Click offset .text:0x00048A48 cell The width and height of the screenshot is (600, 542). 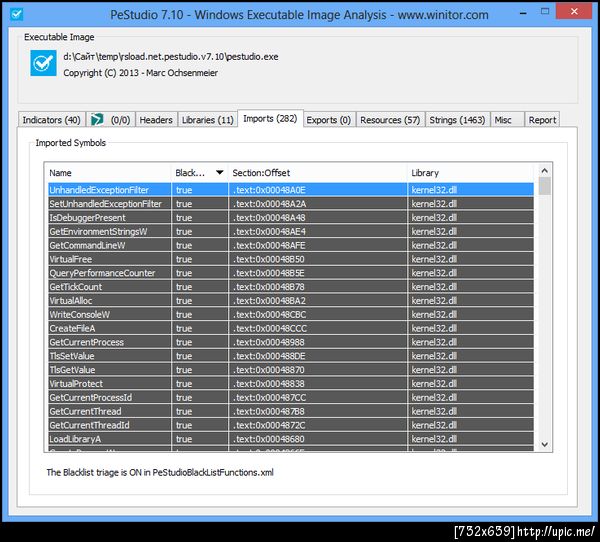coord(318,218)
